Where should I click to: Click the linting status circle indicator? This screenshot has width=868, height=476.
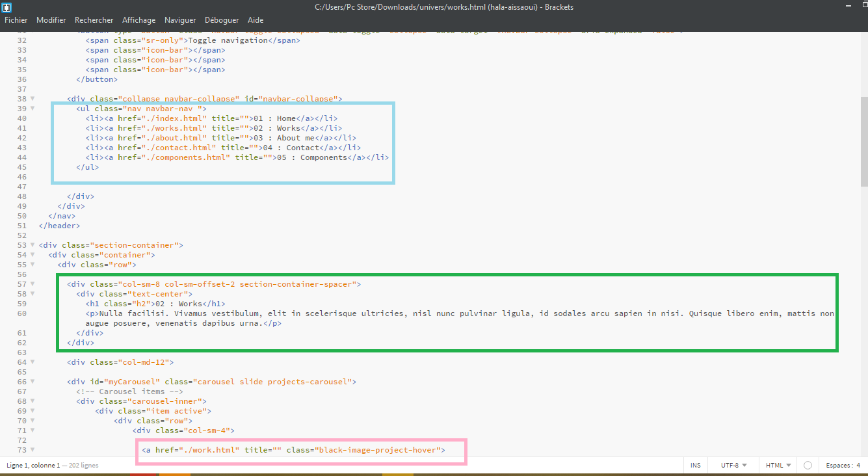tap(808, 466)
